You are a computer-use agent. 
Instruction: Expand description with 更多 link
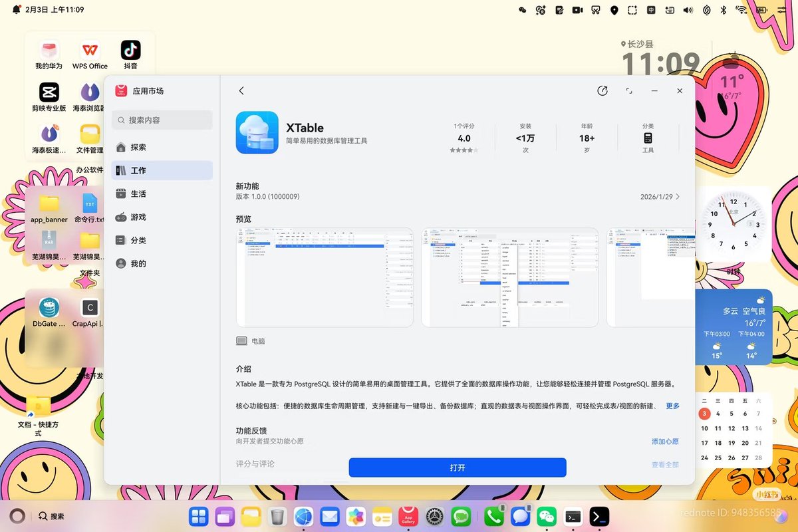coord(672,406)
